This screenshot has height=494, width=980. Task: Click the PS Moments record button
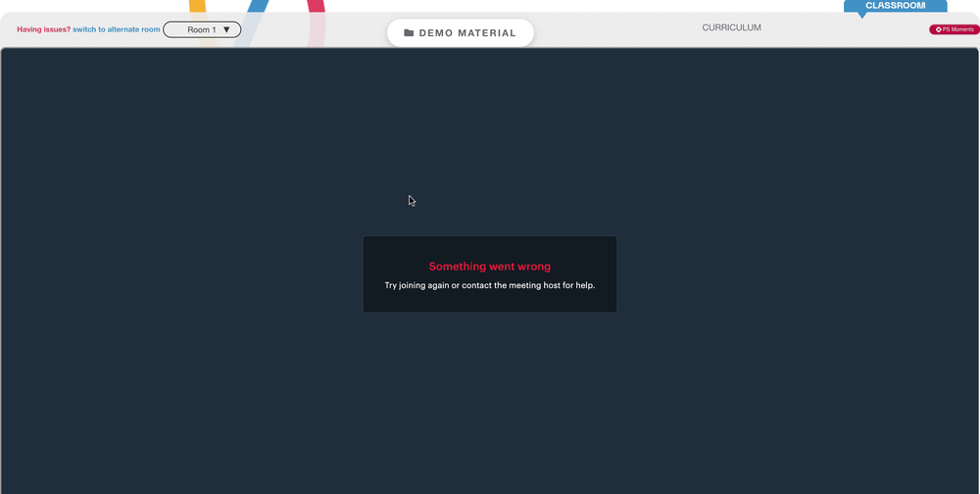coord(954,29)
